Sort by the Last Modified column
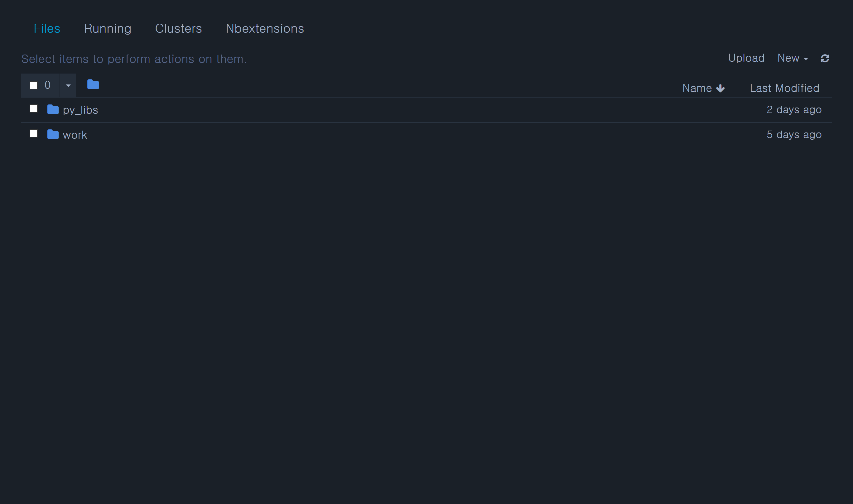853x504 pixels. tap(784, 88)
